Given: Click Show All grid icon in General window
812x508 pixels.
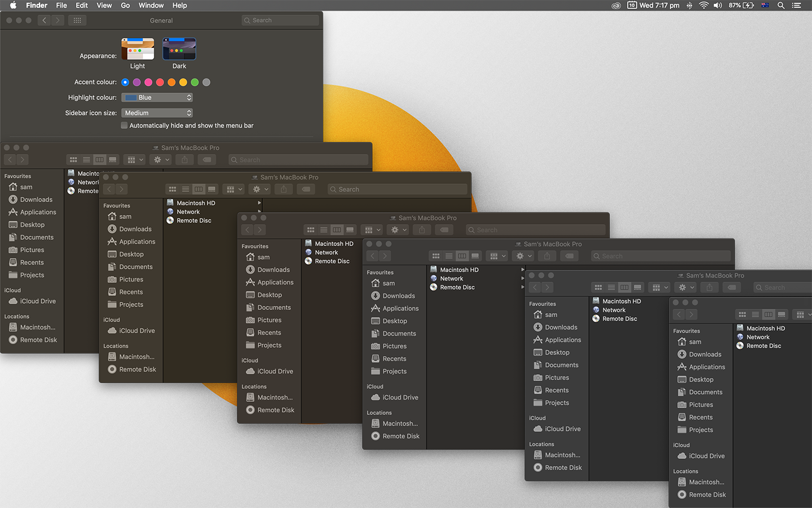Looking at the screenshot, I should click(77, 20).
